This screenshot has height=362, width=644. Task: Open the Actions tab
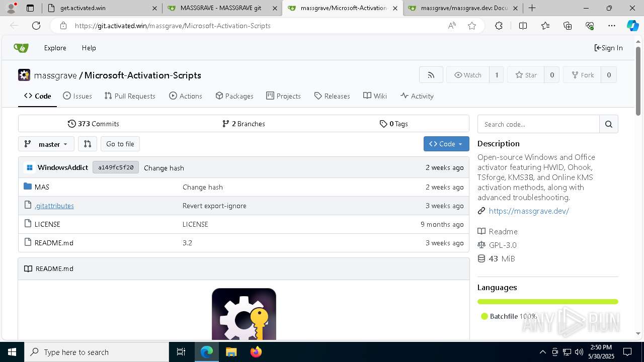tap(186, 96)
